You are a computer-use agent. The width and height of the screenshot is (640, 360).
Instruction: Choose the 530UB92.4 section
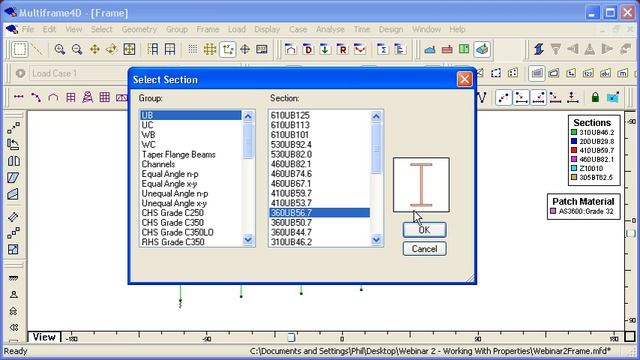pyautogui.click(x=320, y=144)
